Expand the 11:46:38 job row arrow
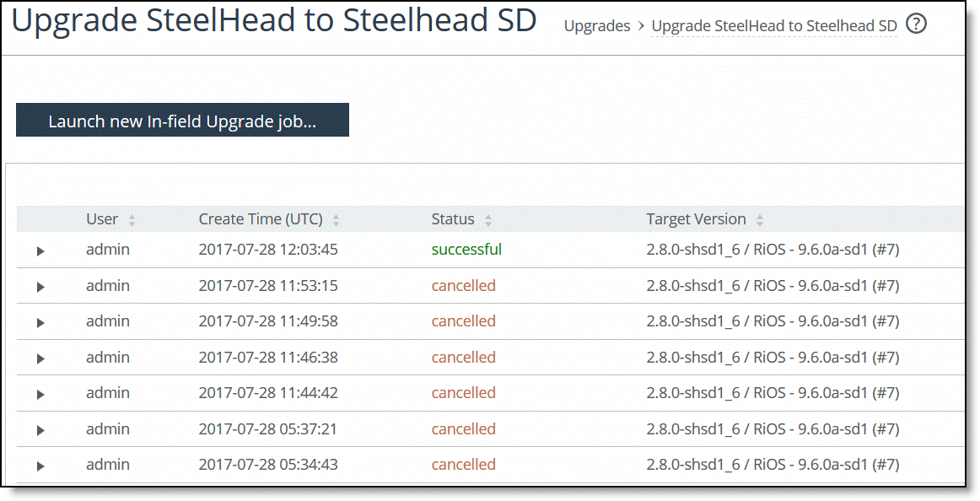Viewport: 980px width, 501px height. [40, 358]
